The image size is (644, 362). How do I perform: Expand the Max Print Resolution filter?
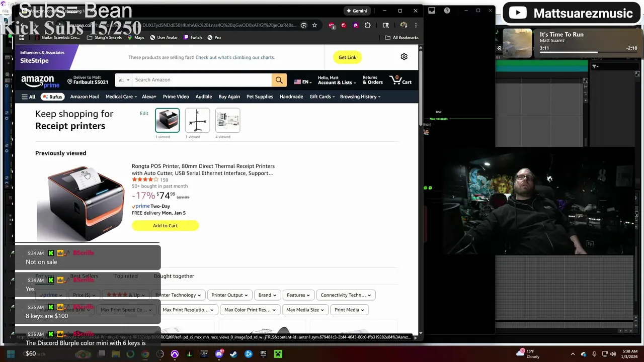click(188, 310)
